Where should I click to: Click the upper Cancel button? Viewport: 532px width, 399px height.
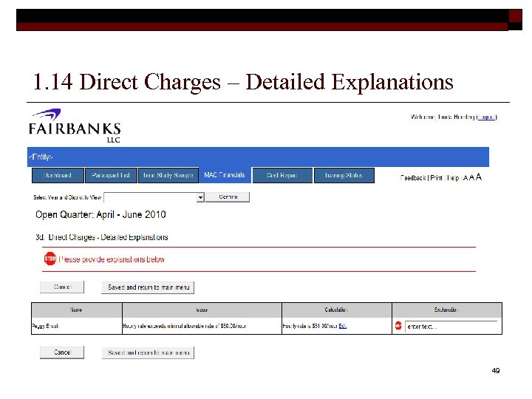[62, 287]
